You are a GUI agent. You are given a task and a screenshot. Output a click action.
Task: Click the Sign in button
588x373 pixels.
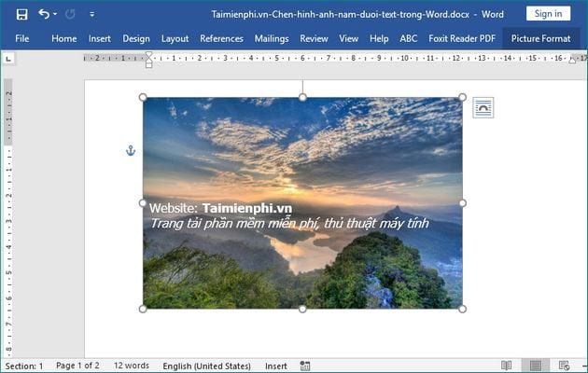point(548,14)
